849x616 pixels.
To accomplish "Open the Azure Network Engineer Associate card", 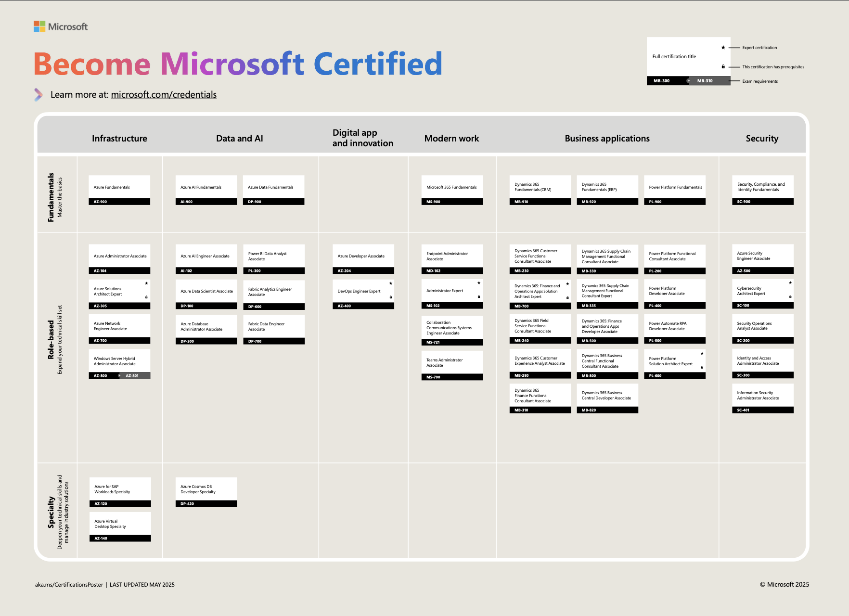I will (119, 329).
